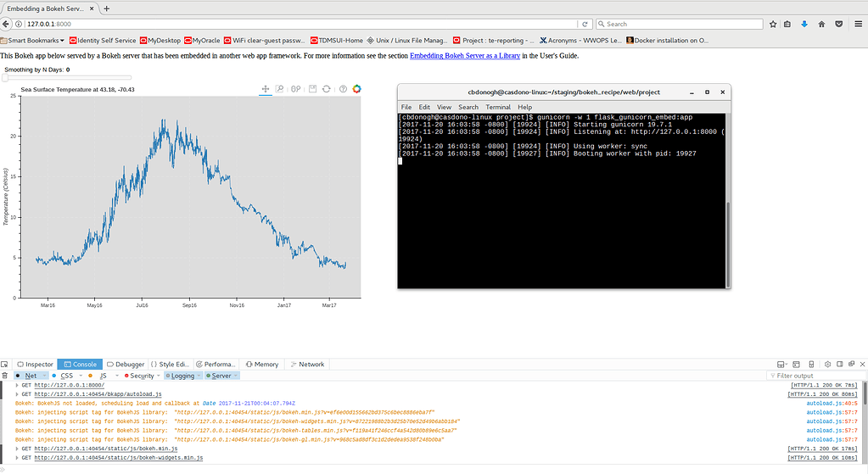Open the blue downloads arrow icon
This screenshot has width=868, height=474.
pos(804,25)
